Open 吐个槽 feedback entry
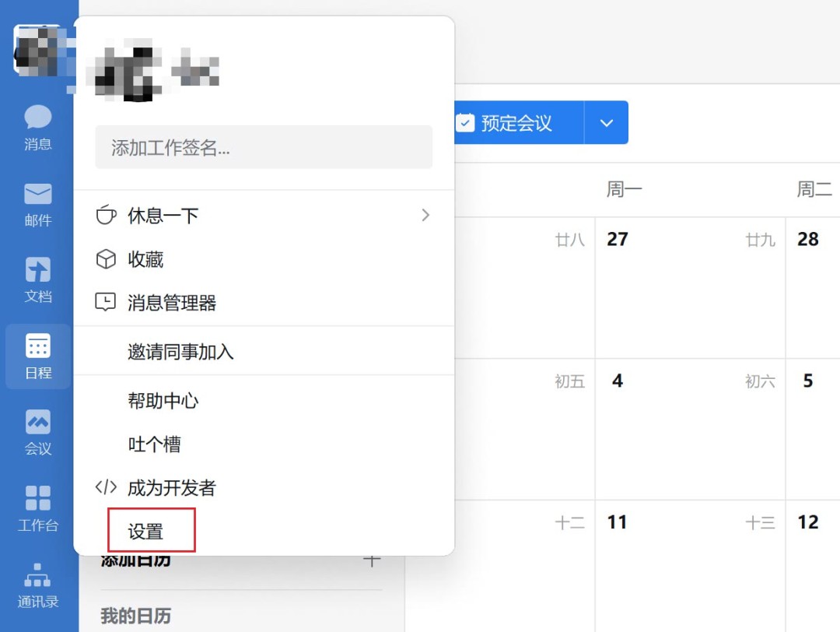Image resolution: width=840 pixels, height=632 pixels. tap(152, 444)
